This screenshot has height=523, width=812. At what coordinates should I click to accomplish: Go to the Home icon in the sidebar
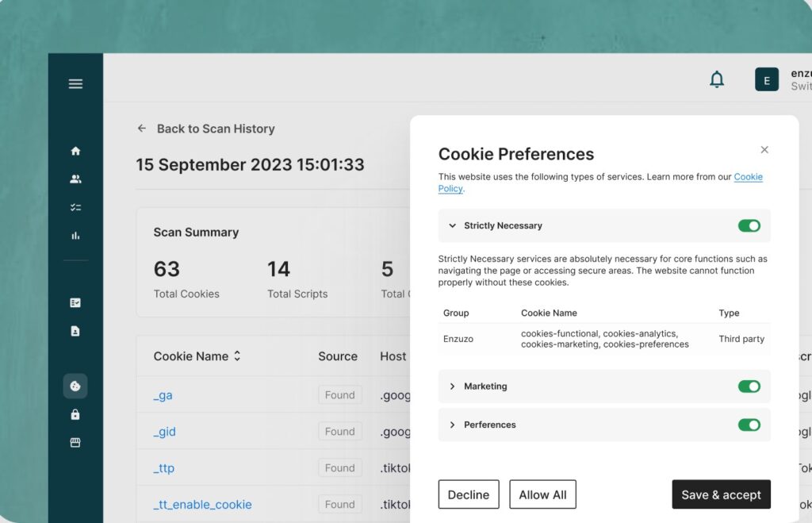coord(75,151)
